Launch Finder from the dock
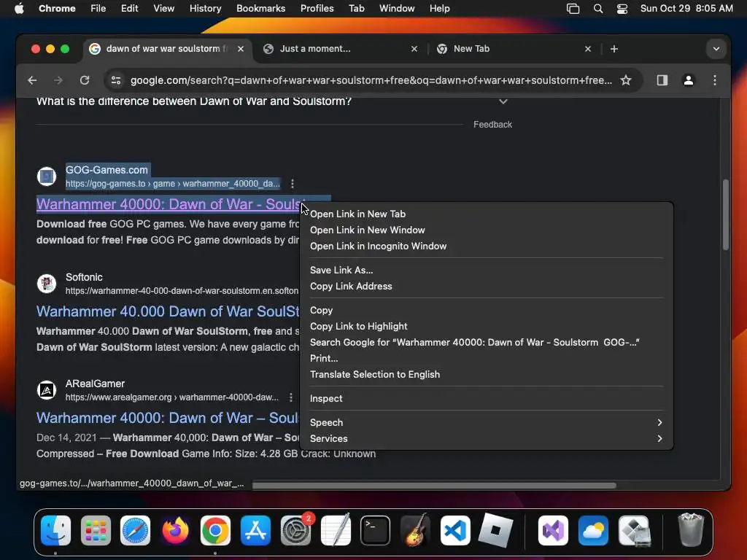Image resolution: width=747 pixels, height=560 pixels. point(55,530)
